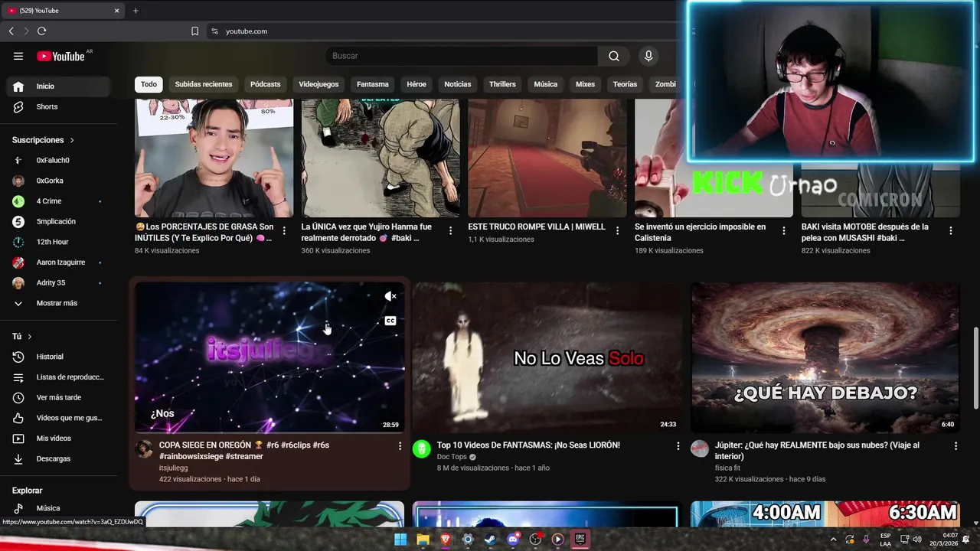This screenshot has width=980, height=551.
Task: Select the Teorías chip
Action: (x=625, y=84)
